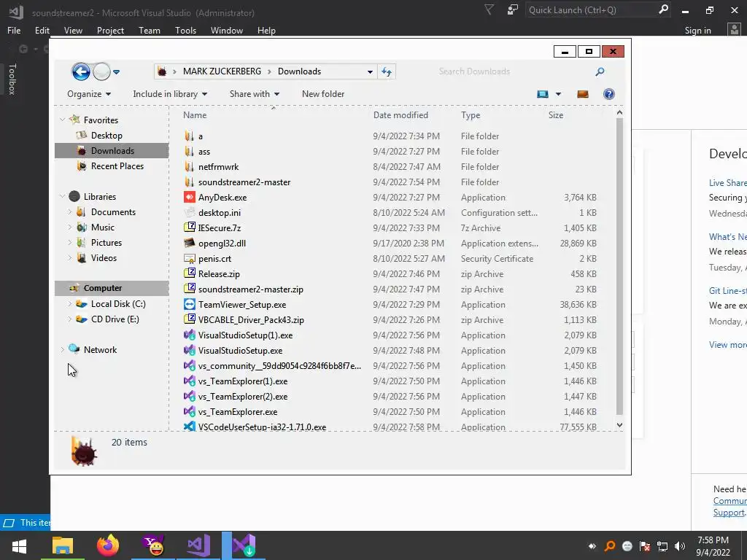This screenshot has width=747, height=560.
Task: Click the IESecure.7z archive icon
Action: [190, 227]
